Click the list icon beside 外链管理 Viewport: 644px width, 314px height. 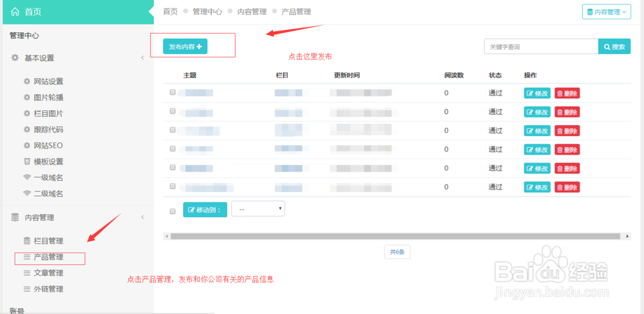click(x=27, y=289)
